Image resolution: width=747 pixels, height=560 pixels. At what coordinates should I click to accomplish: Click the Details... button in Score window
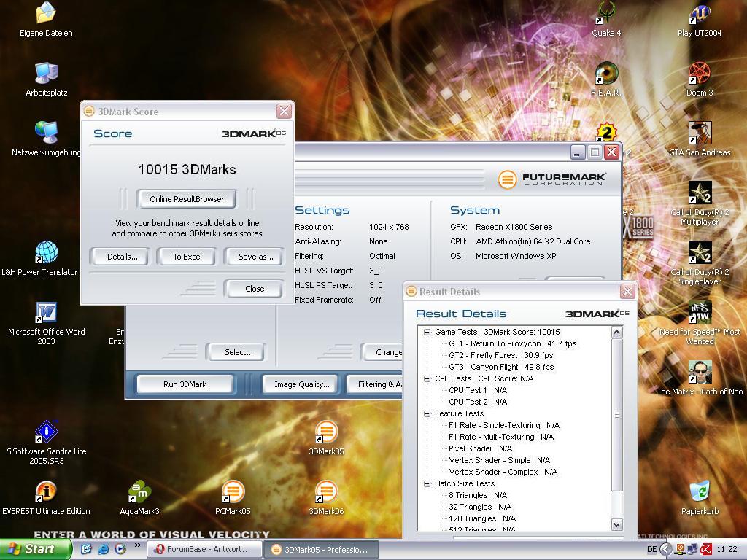122,257
